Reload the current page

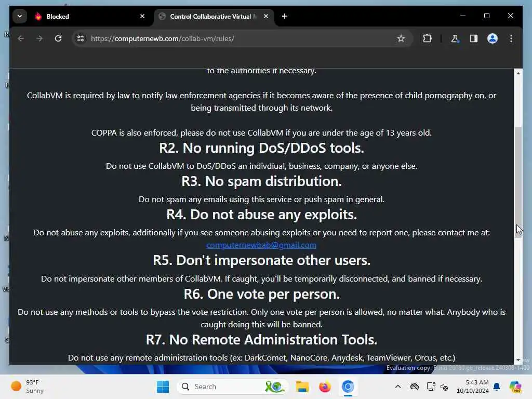pos(58,38)
